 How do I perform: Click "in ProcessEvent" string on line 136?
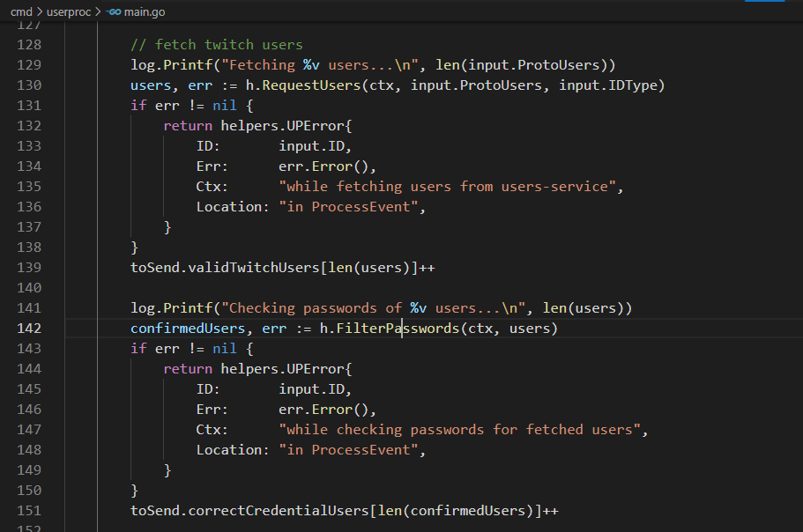[348, 207]
